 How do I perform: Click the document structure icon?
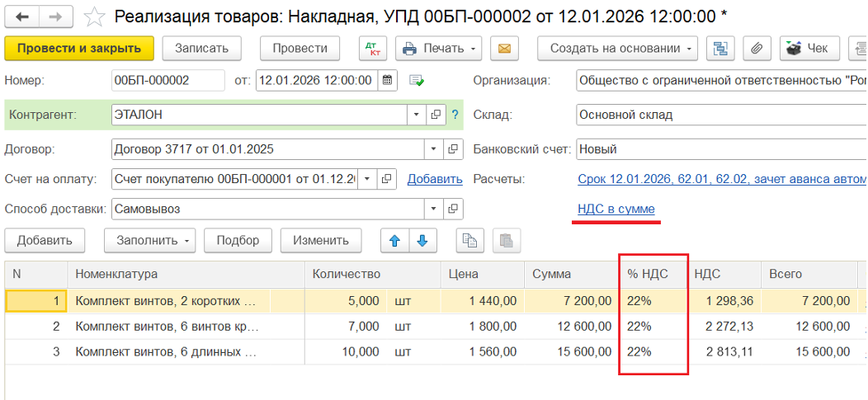click(721, 49)
